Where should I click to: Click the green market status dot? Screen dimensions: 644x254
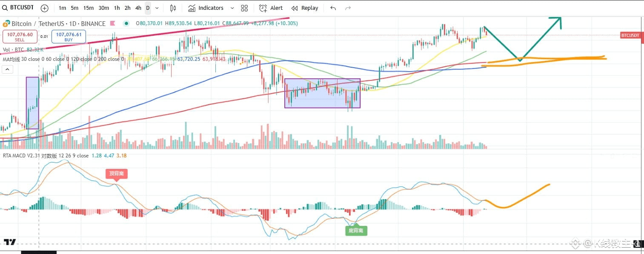coord(126,23)
